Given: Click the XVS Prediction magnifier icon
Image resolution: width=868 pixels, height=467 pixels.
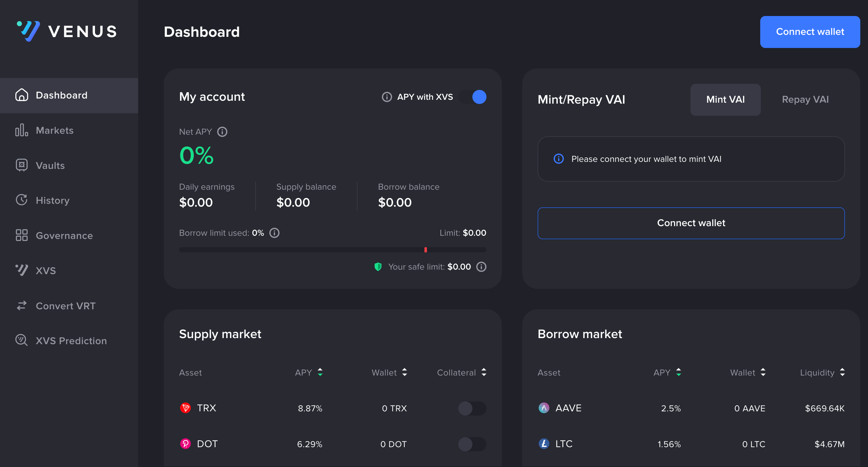Looking at the screenshot, I should pos(21,340).
